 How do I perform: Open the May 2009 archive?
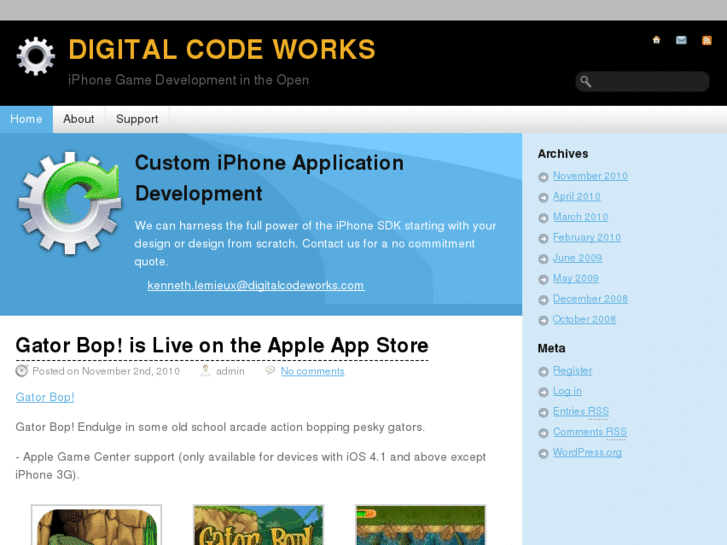click(x=575, y=278)
